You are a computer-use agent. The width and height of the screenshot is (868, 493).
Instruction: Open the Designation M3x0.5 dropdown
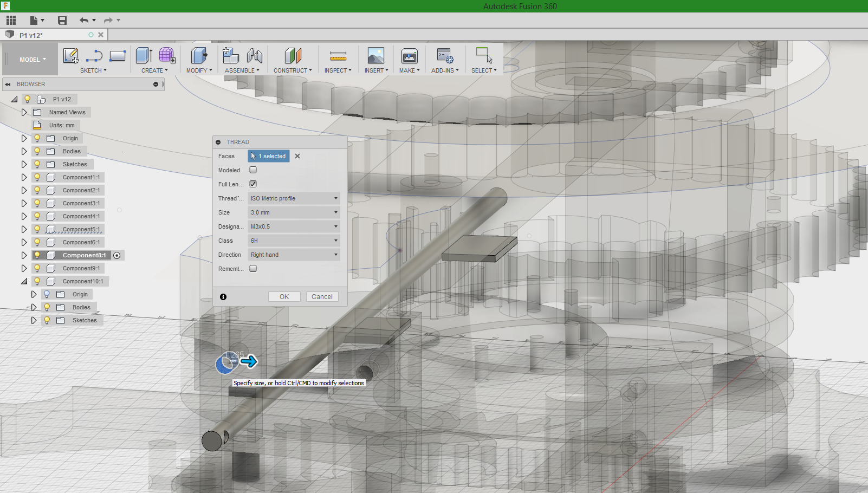pyautogui.click(x=294, y=226)
